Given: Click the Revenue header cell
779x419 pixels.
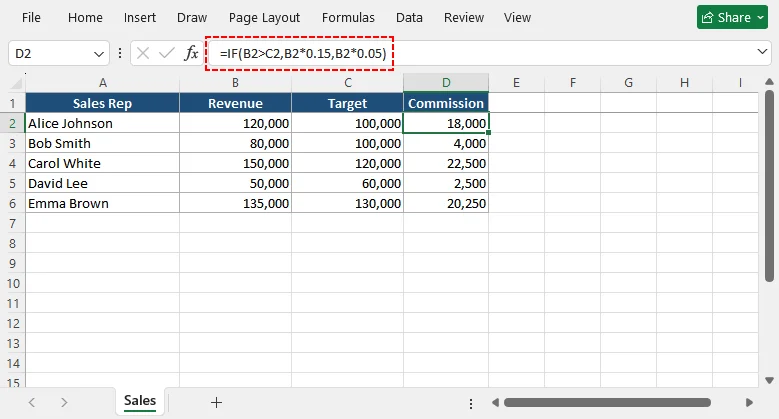Looking at the screenshot, I should (235, 103).
